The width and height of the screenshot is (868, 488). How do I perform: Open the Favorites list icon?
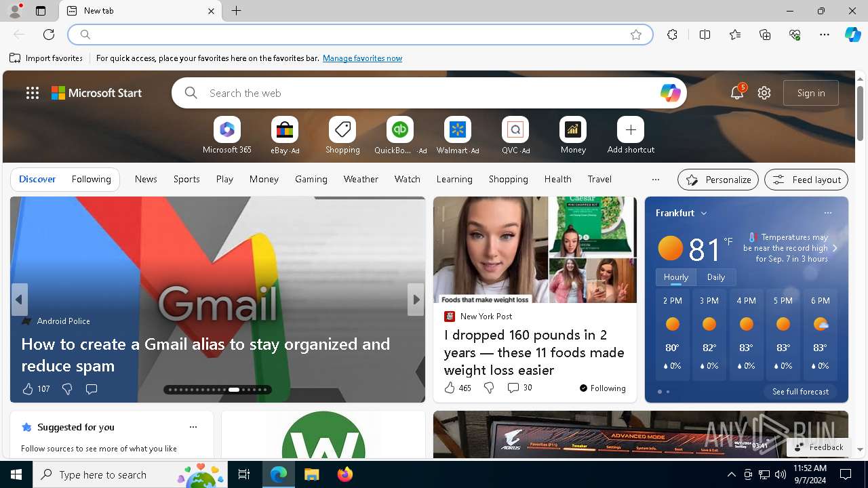735,35
